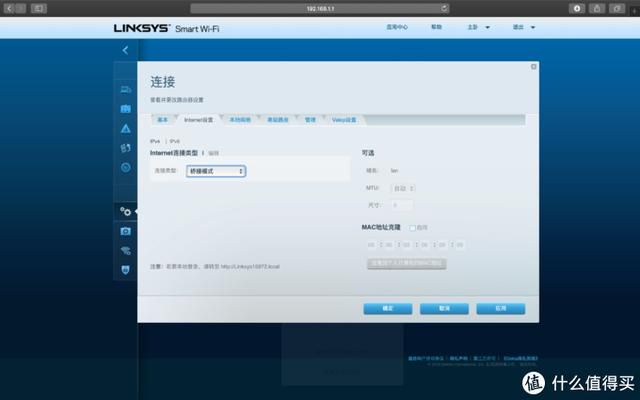Select the IPv6 link
The height and width of the screenshot is (400, 640).
[175, 141]
